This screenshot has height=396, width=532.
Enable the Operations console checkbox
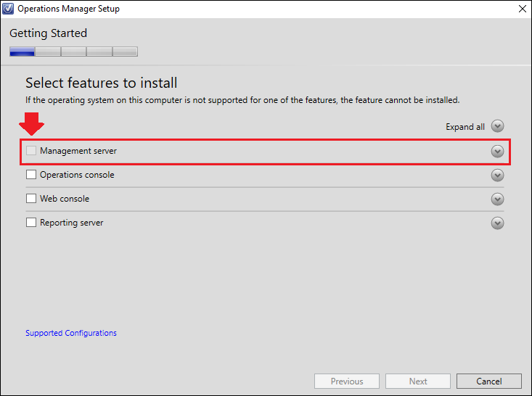click(31, 175)
